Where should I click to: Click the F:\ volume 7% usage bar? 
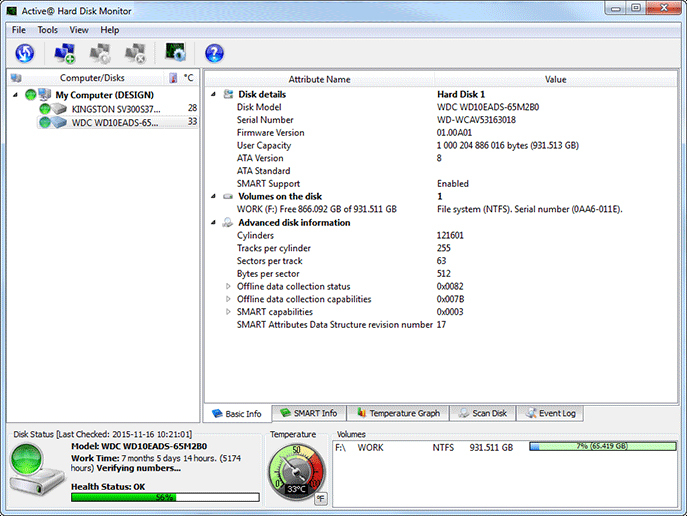(603, 446)
